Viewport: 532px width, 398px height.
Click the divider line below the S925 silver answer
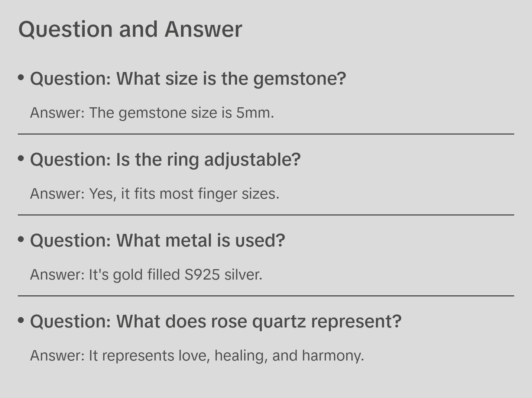point(266,296)
